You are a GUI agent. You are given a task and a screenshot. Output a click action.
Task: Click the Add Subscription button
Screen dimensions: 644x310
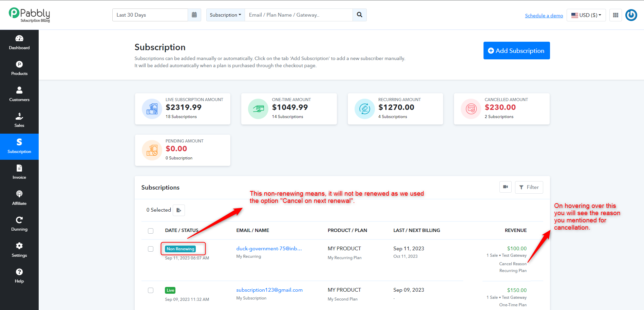516,51
